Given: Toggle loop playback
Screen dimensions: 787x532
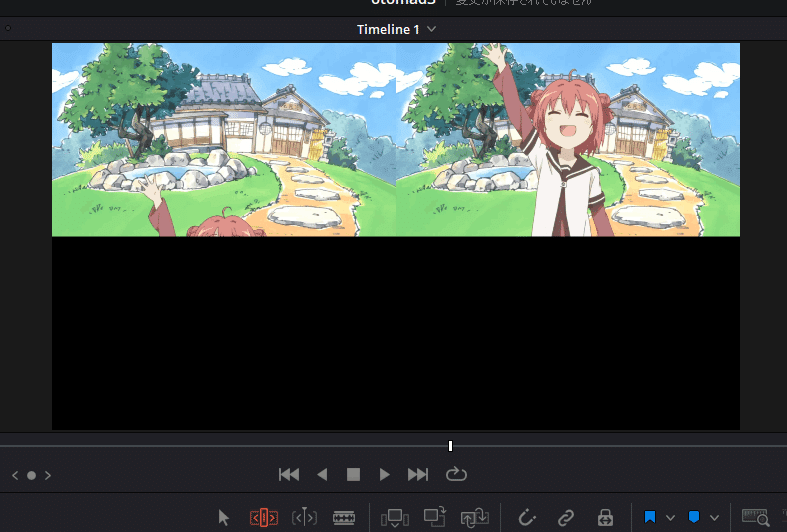Looking at the screenshot, I should pyautogui.click(x=456, y=474).
